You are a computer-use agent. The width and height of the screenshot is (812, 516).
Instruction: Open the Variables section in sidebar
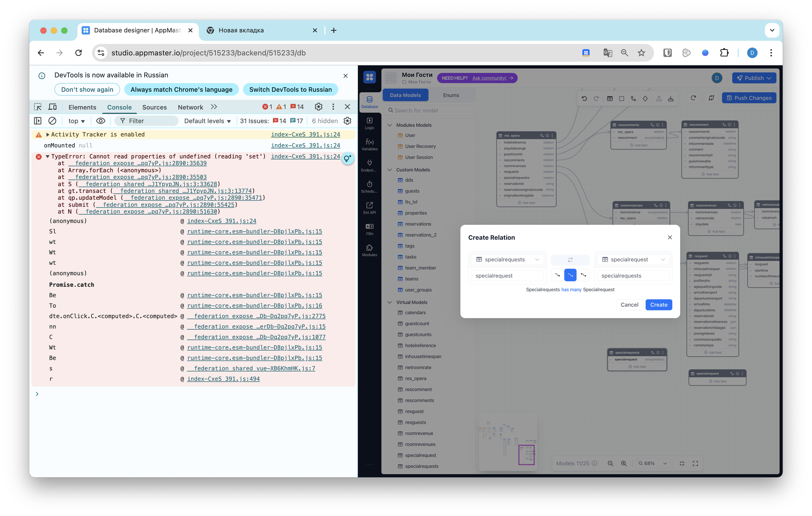370,145
